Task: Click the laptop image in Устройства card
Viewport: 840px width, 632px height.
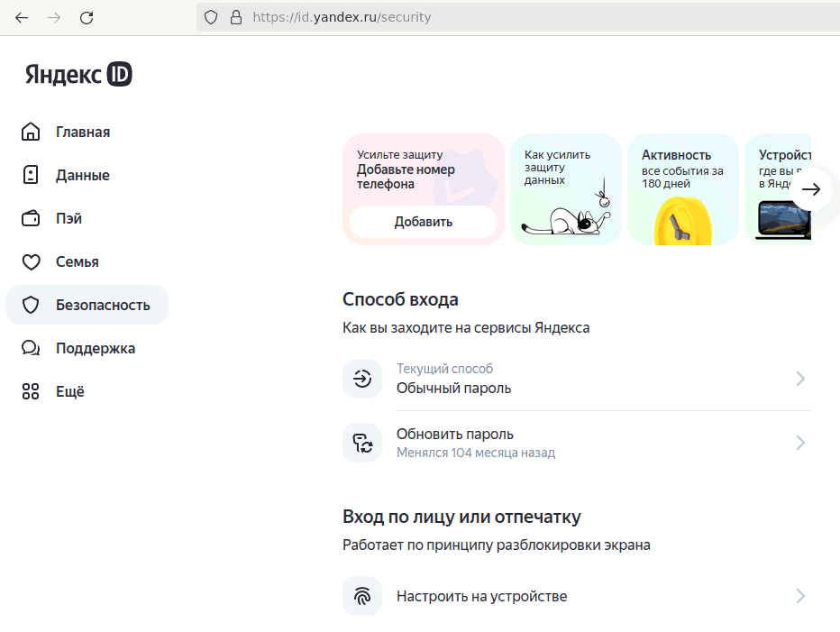Action: point(783,220)
